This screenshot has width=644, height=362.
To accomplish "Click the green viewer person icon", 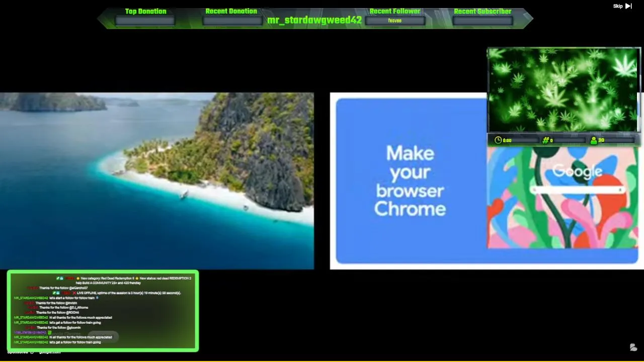I will coord(594,140).
